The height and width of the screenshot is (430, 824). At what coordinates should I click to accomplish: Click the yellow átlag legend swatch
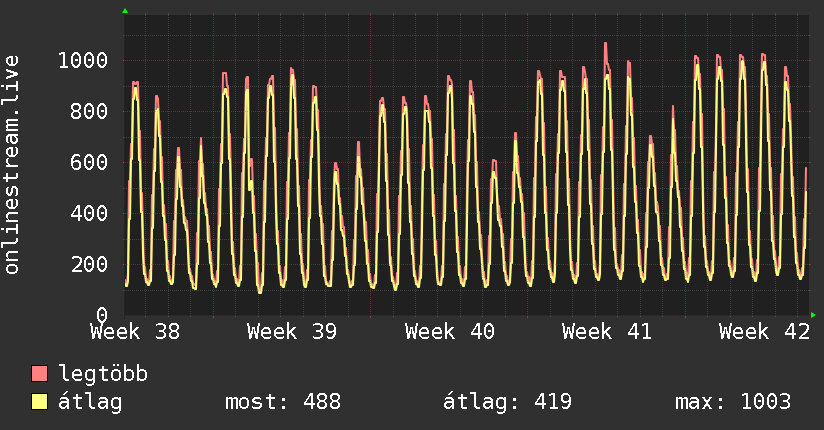point(39,402)
